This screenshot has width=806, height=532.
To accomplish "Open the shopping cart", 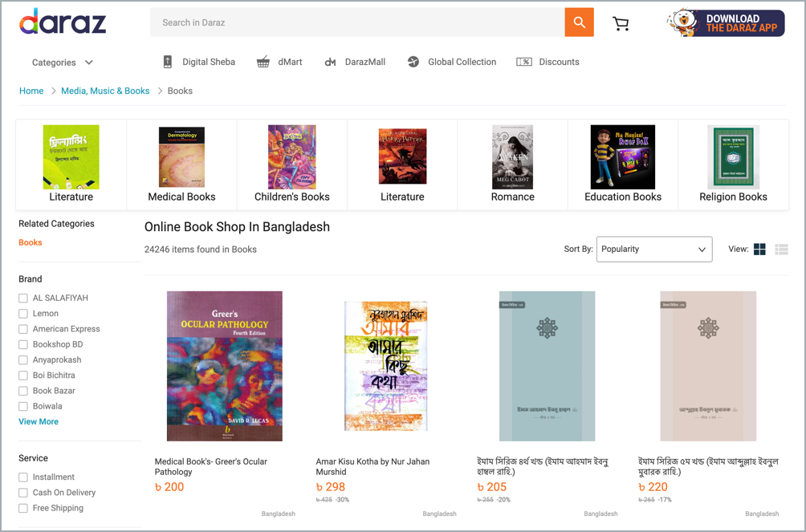I will [621, 24].
